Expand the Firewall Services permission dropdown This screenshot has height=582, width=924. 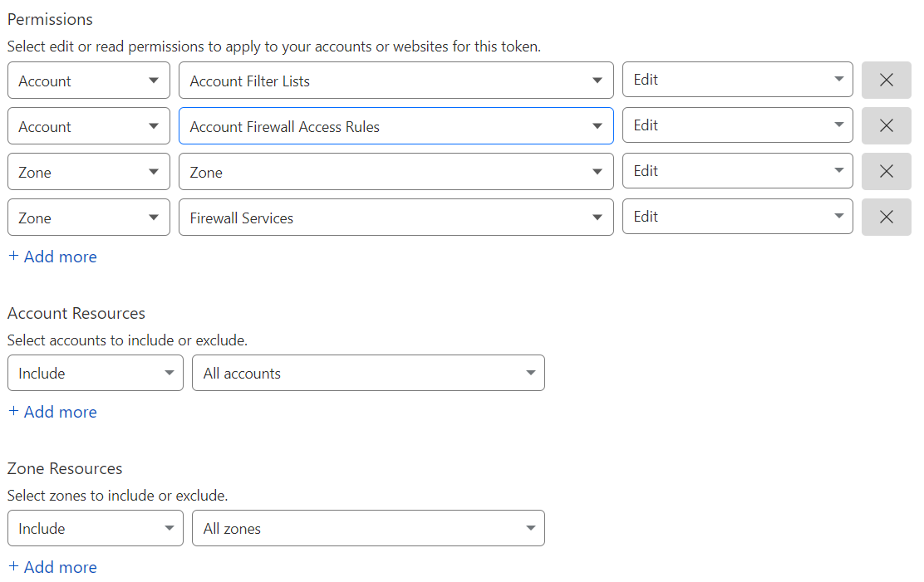point(396,218)
